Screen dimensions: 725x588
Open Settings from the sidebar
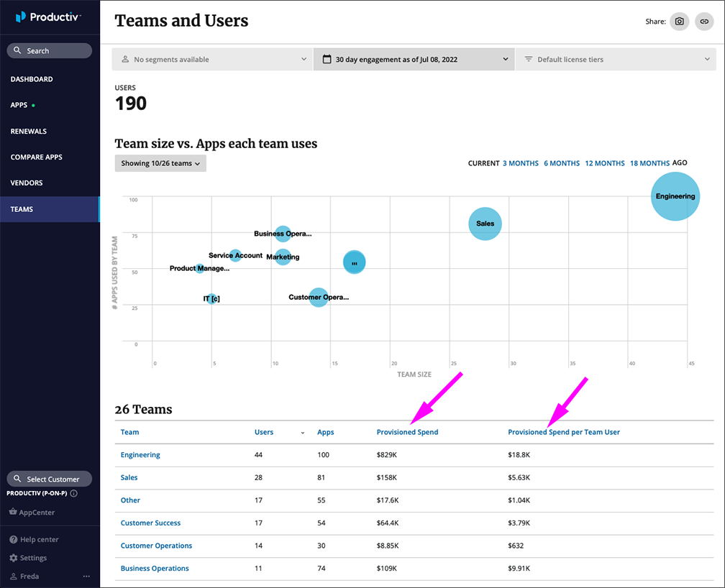point(33,558)
